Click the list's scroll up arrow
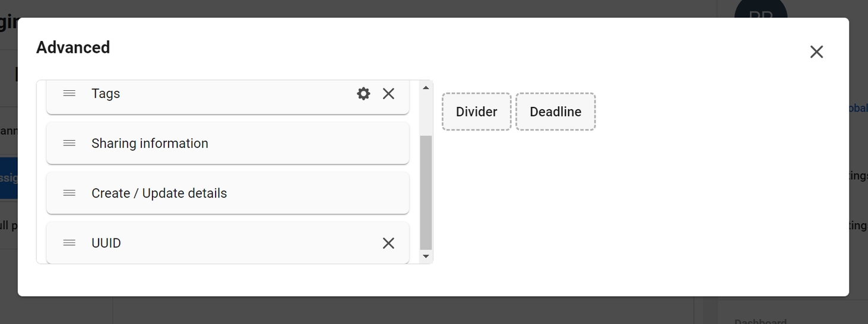Viewport: 868px width, 324px height. click(426, 88)
